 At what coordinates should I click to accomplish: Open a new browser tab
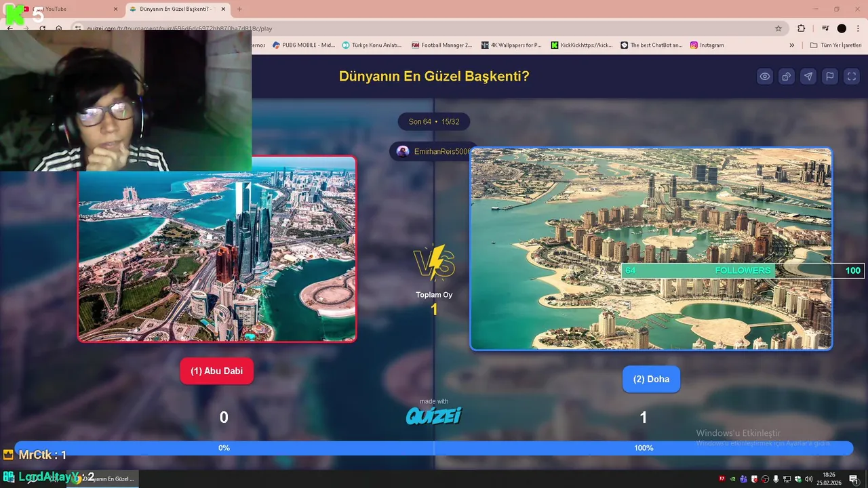tap(239, 9)
